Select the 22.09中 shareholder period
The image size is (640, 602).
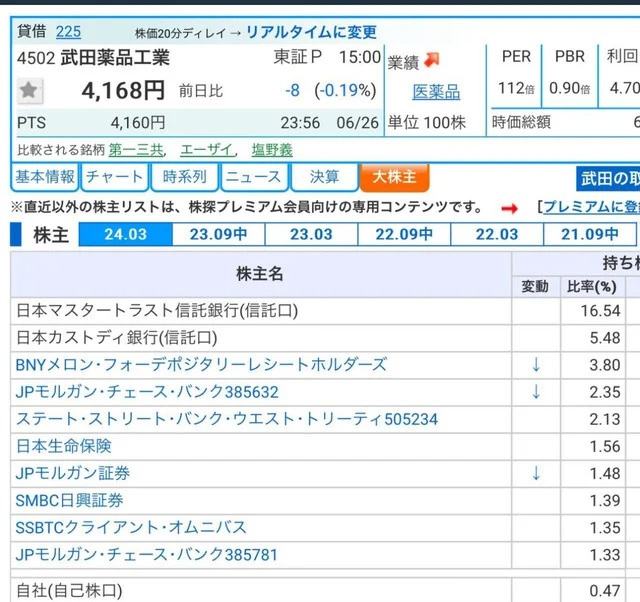[x=404, y=234]
